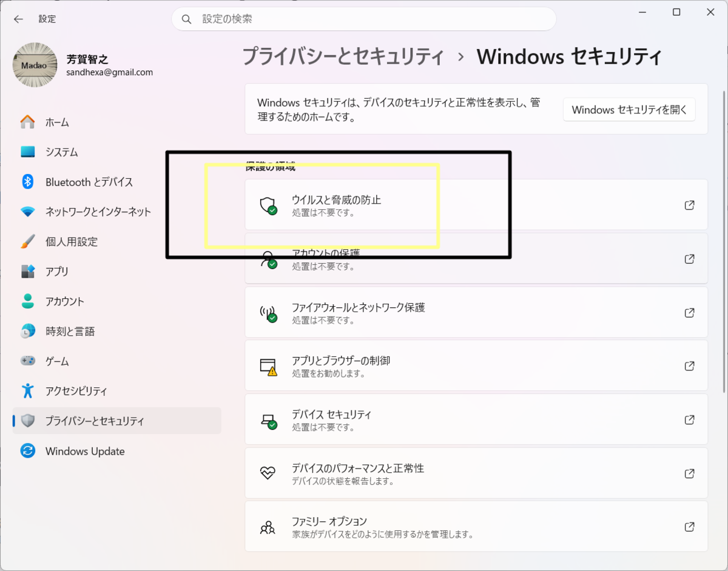Click the vertical scrollbar on right
The height and width of the screenshot is (571, 728).
724,242
